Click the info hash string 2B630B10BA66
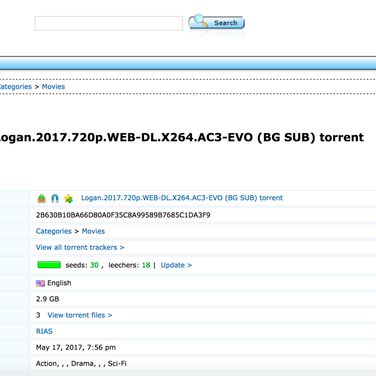 click(123, 215)
